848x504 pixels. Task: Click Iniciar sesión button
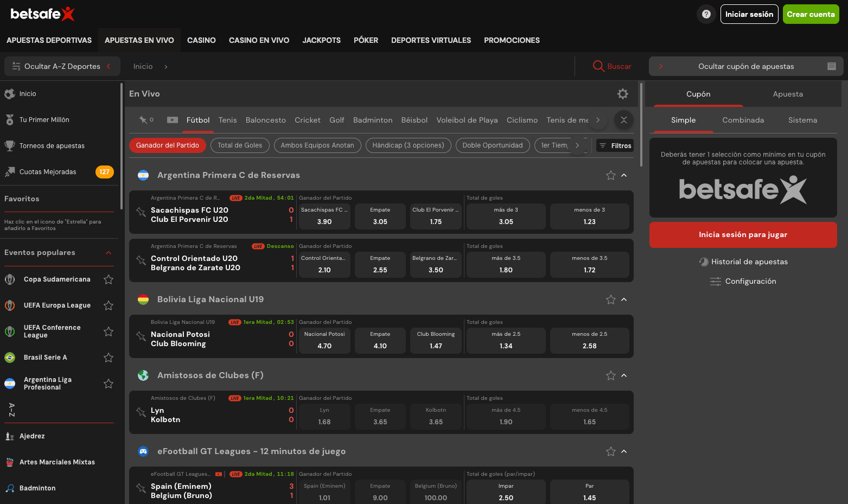[749, 14]
